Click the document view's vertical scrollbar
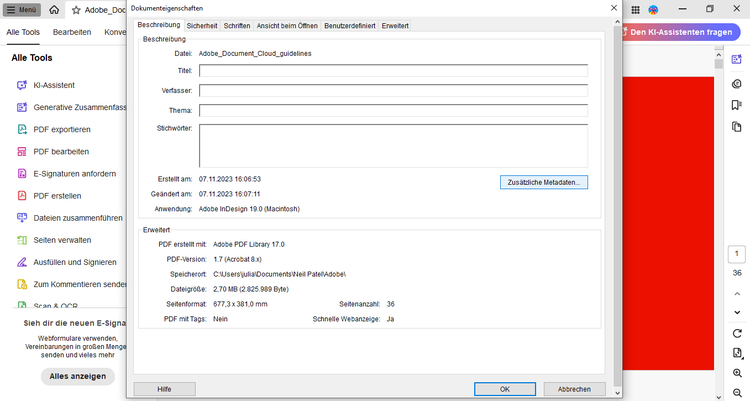750x401 pixels. [x=718, y=223]
